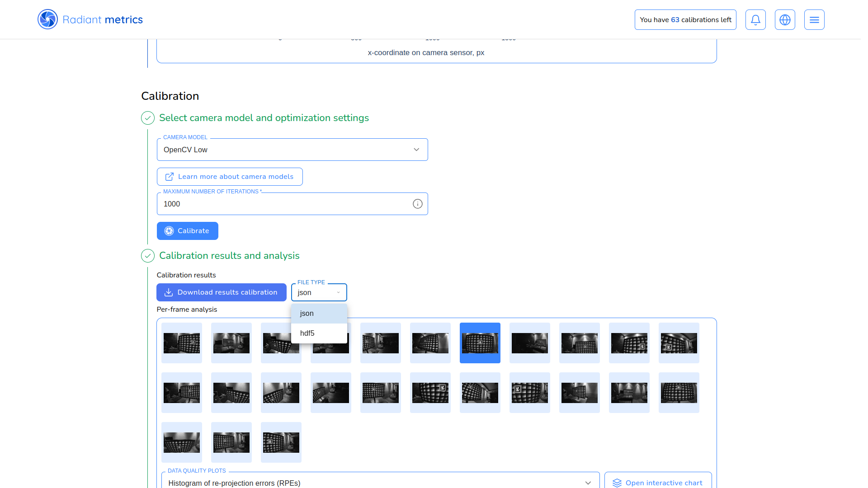Screen dimensions: 868x488
Task: Select first frame thumbnail in top row
Action: (181, 343)
